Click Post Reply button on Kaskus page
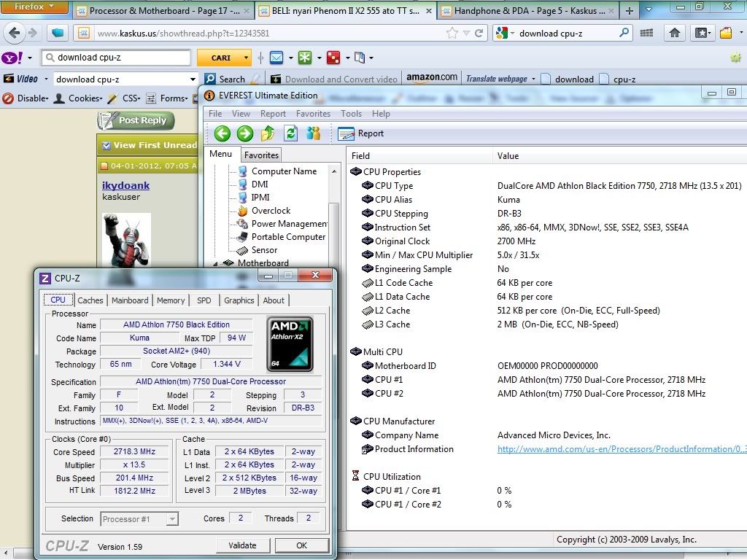The image size is (747, 560). 136,120
